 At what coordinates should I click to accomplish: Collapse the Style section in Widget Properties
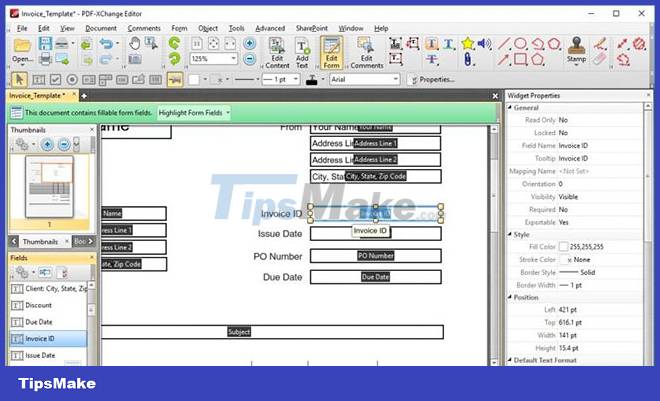point(510,234)
